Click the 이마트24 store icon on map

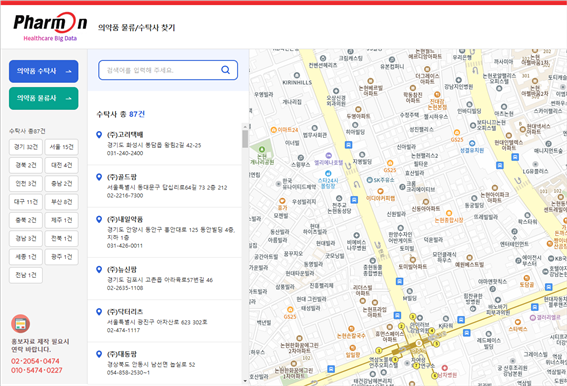click(274, 130)
